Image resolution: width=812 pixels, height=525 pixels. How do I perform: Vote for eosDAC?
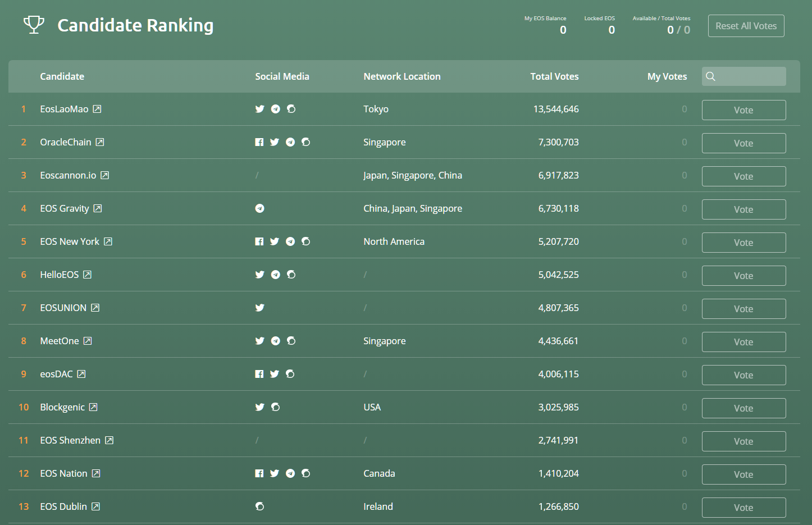point(743,375)
